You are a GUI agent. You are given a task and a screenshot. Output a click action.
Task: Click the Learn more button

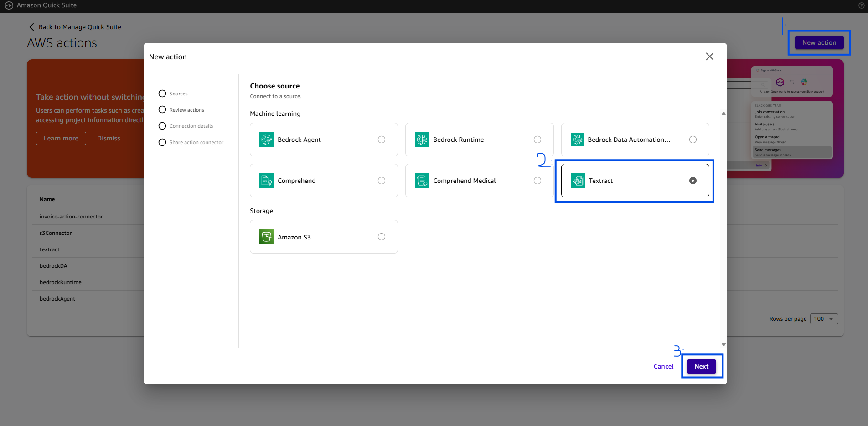point(61,138)
